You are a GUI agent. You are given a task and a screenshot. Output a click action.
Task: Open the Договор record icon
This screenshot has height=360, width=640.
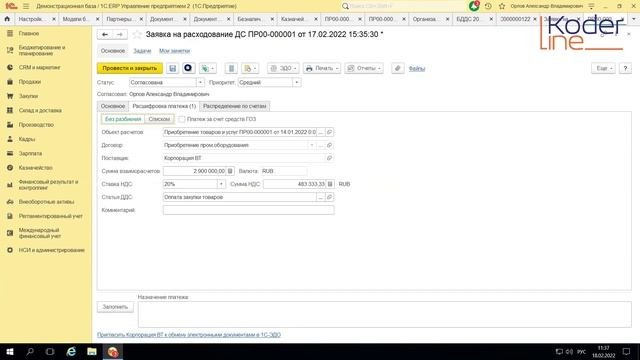click(329, 145)
